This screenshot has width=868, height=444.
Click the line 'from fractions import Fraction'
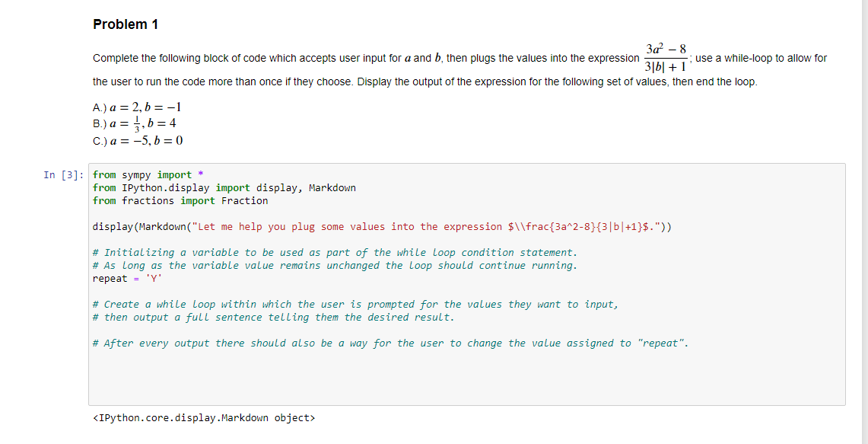point(180,200)
